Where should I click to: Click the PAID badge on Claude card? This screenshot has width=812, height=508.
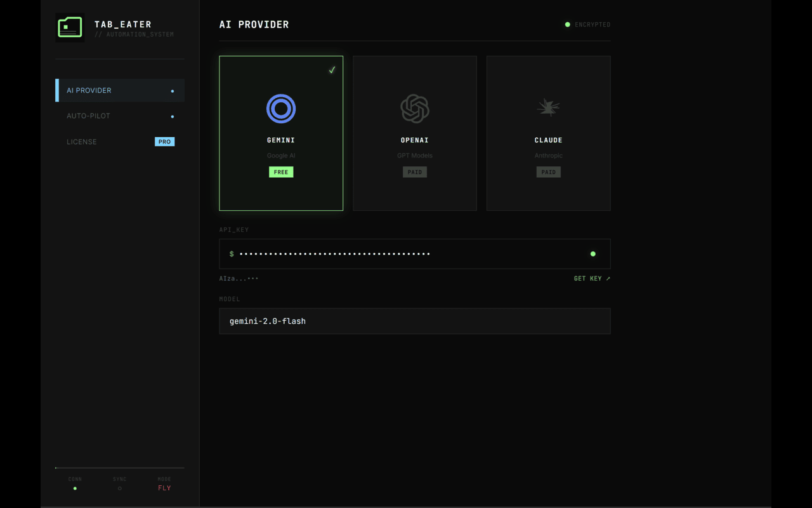[x=549, y=172]
